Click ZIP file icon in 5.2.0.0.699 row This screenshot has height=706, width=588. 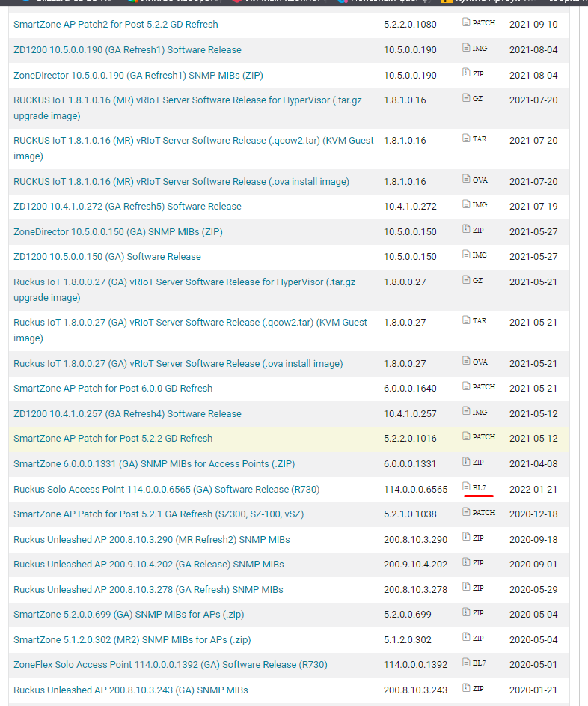point(466,612)
